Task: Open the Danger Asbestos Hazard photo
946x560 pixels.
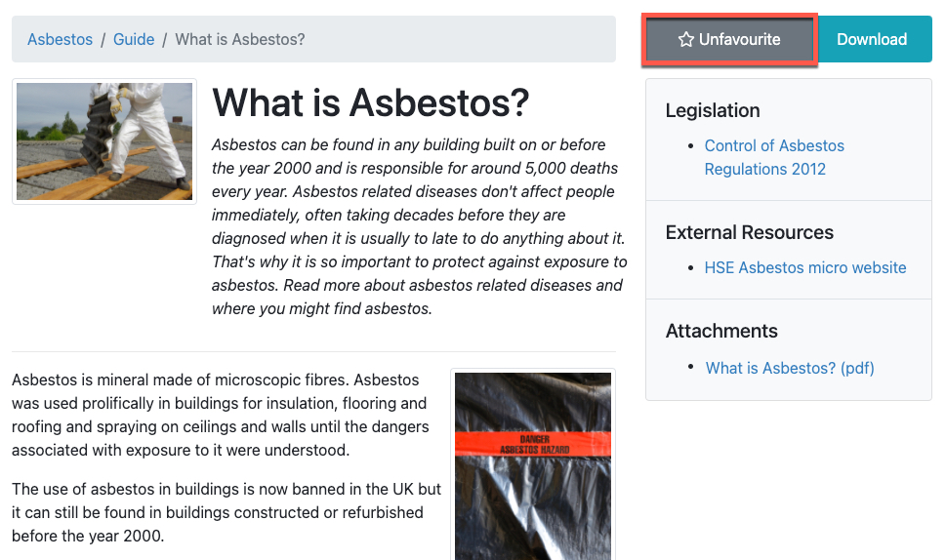Action: [533, 465]
